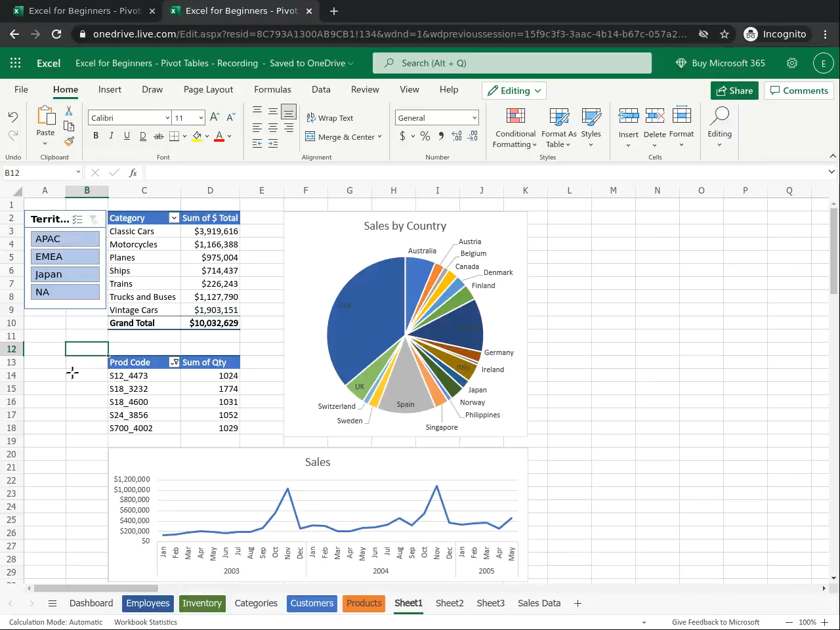The image size is (840, 630).
Task: Click the Undo arrow icon
Action: point(13,117)
